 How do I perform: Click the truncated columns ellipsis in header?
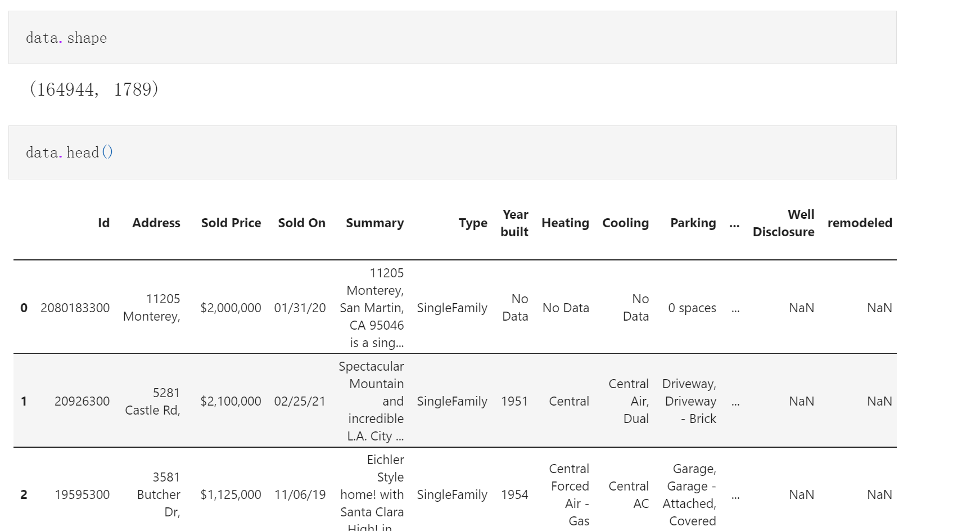[x=734, y=224]
